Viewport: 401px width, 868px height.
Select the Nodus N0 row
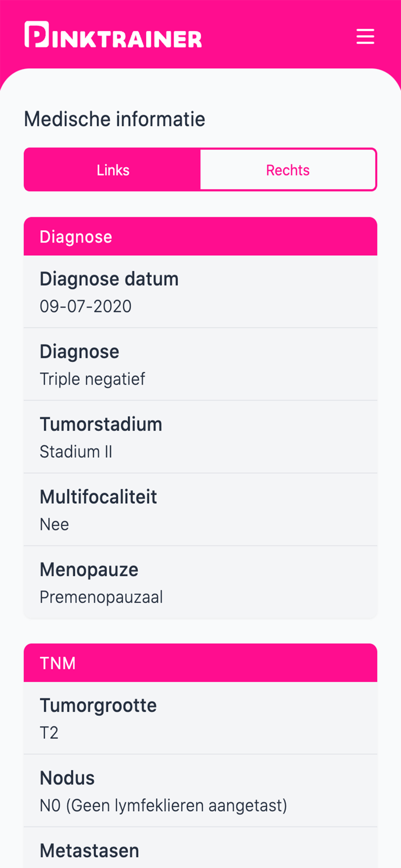pos(200,791)
